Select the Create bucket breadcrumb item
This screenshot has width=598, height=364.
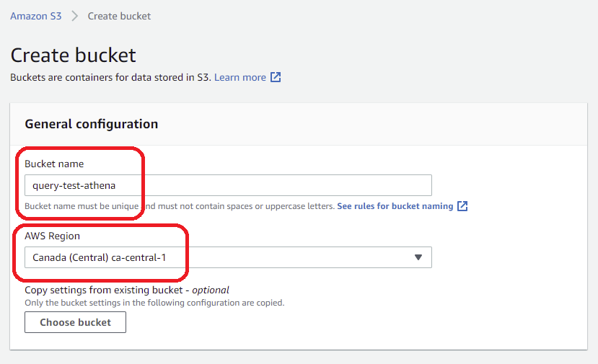pos(119,16)
